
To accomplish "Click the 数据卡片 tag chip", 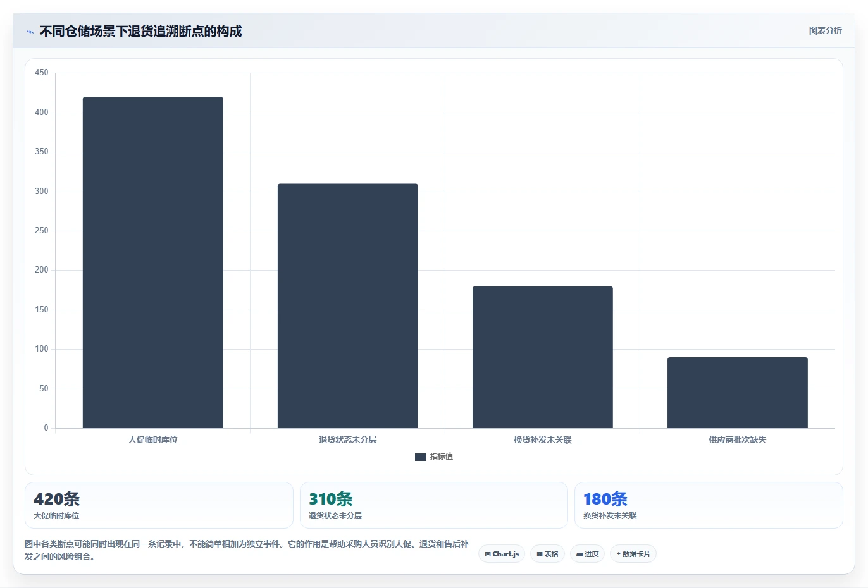I will (x=633, y=554).
